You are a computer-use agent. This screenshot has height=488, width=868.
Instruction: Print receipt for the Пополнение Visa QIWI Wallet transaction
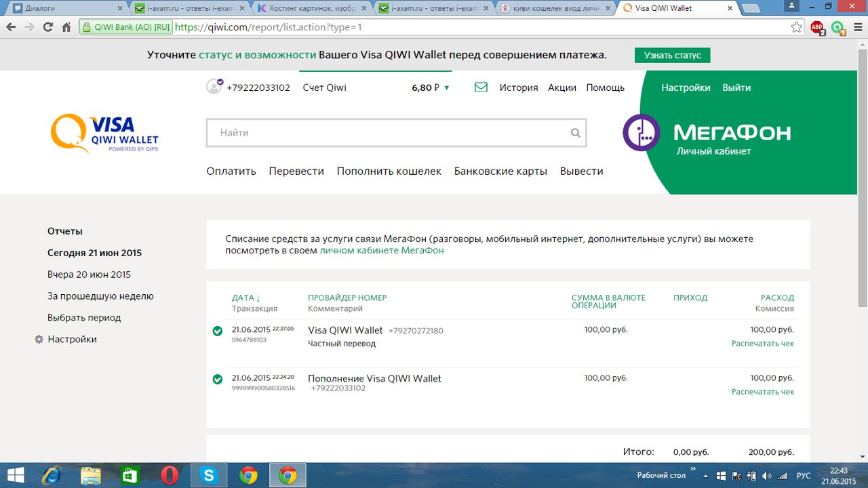point(763,392)
